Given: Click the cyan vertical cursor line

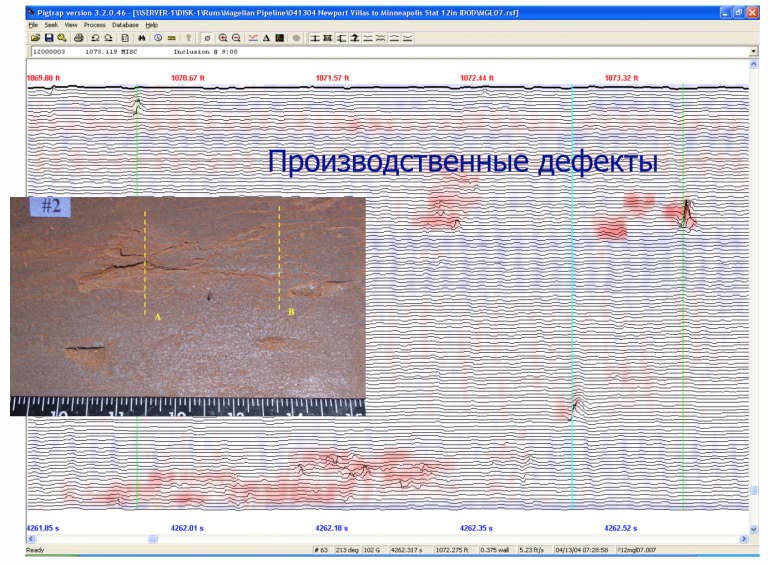Looking at the screenshot, I should (572, 297).
